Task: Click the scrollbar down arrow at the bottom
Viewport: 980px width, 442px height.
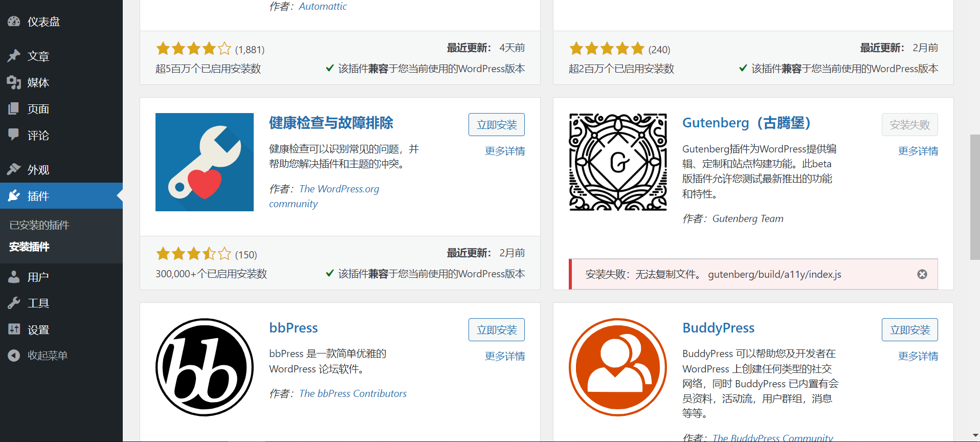Action: [x=975, y=436]
